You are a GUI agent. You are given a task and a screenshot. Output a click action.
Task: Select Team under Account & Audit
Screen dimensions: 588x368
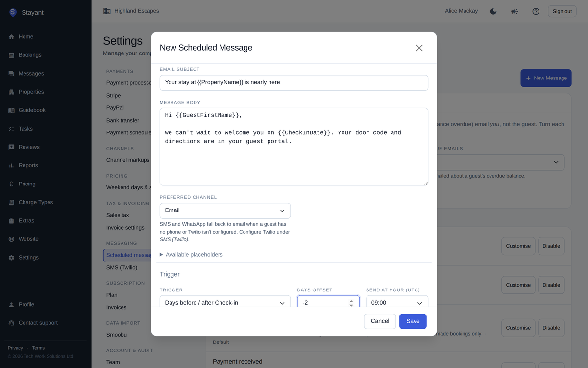(x=113, y=362)
